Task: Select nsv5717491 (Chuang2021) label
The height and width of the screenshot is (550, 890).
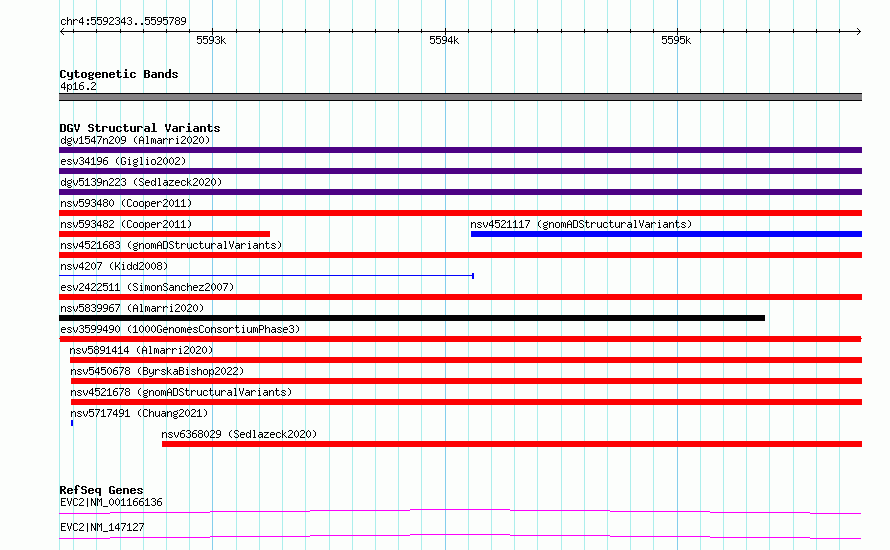Action: tap(139, 413)
